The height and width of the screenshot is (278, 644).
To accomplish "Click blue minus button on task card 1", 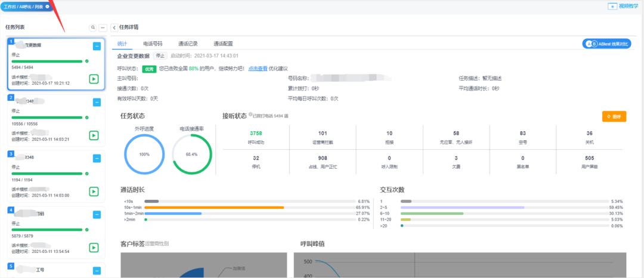I will coord(97,47).
